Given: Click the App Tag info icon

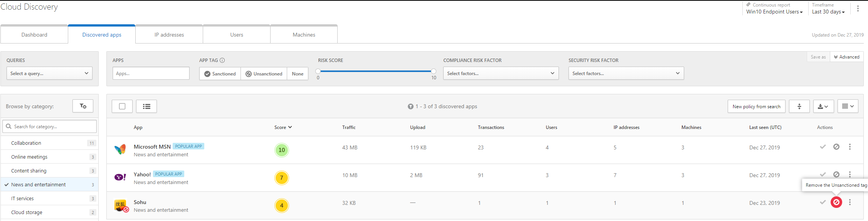Looking at the screenshot, I should (222, 60).
